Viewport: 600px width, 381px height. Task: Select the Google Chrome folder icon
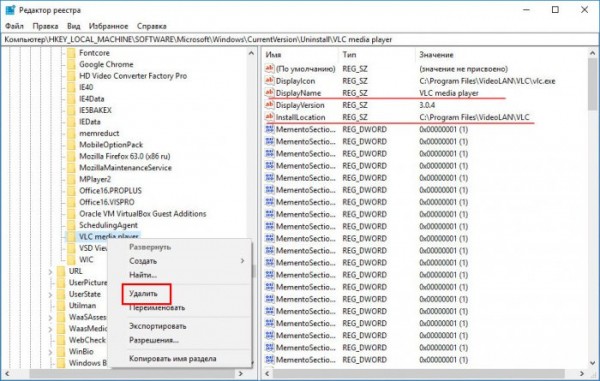(71, 64)
